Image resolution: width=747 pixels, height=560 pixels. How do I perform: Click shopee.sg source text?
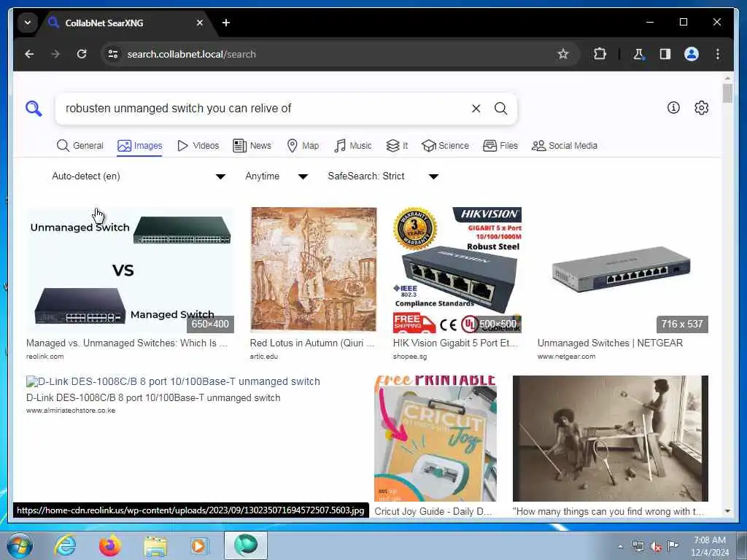410,356
